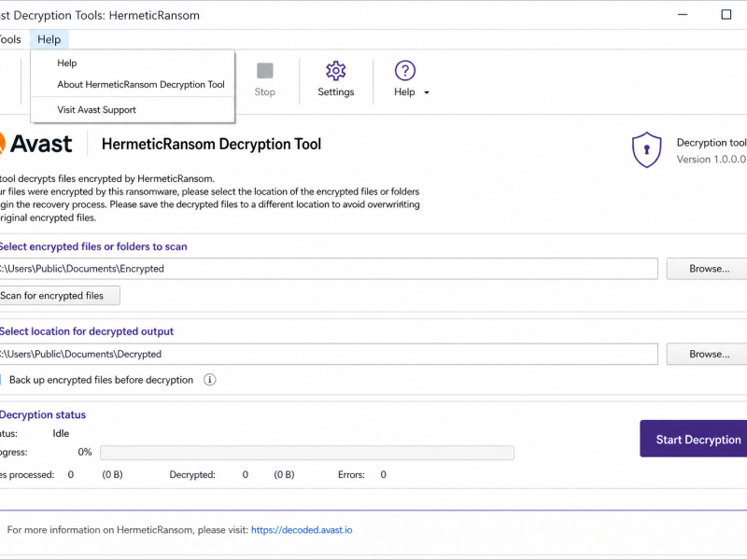The image size is (747, 560).
Task: Click the decryption progress bar
Action: [307, 453]
